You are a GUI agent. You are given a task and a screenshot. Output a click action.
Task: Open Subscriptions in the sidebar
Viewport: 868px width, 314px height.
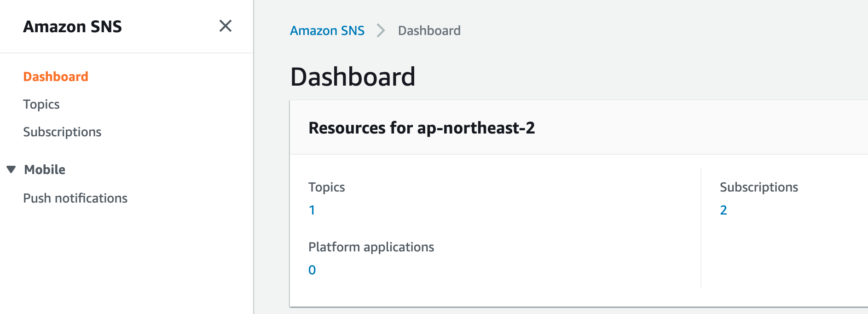pos(62,132)
